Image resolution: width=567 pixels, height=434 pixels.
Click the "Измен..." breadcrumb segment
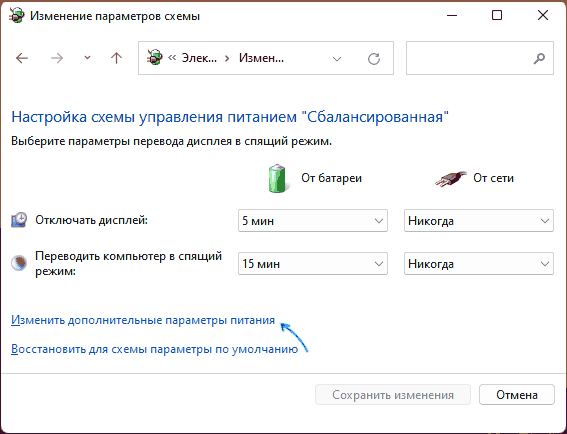click(261, 58)
